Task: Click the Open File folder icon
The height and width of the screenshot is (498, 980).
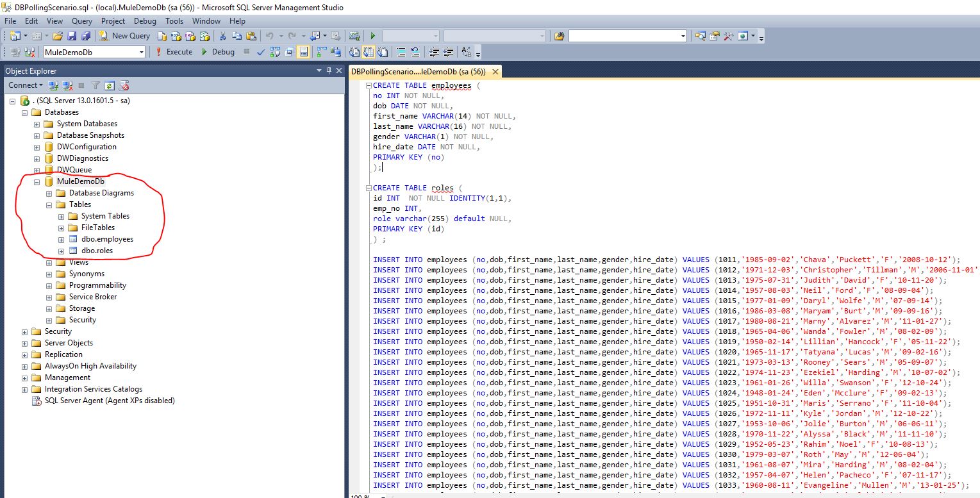Action: (58, 36)
